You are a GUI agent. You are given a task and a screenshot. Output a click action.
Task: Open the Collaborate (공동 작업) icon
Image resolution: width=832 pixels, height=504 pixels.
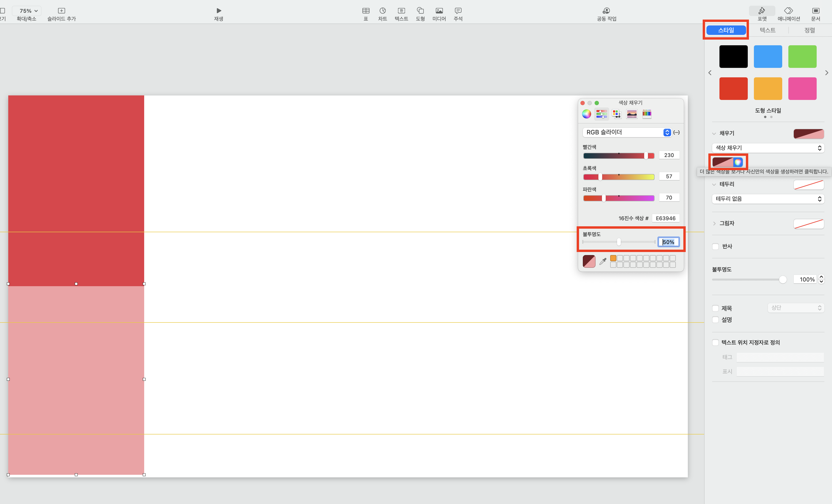click(606, 11)
